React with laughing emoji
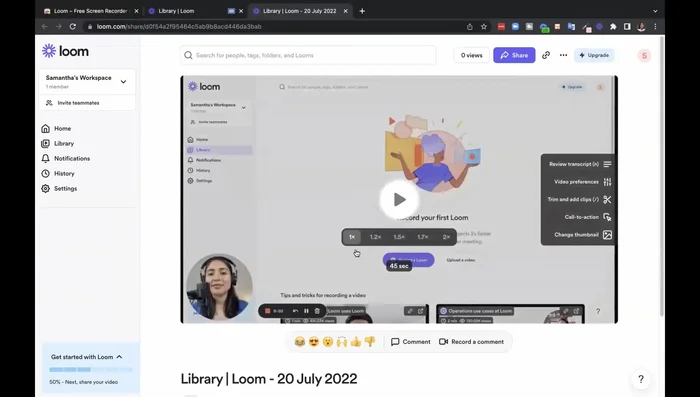700x397 pixels. coord(300,342)
